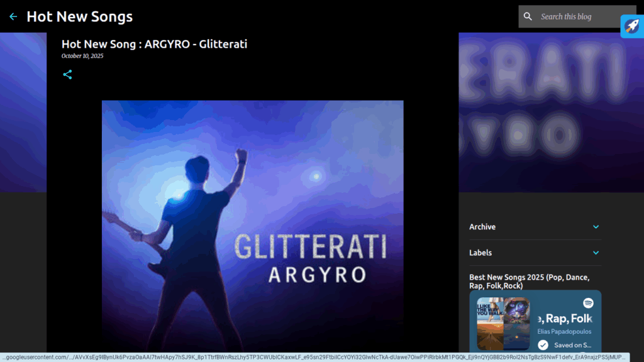Click the rocket extension icon
644x362 pixels.
[631, 26]
